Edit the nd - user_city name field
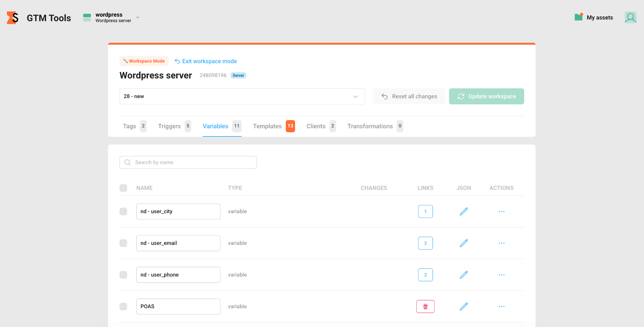The width and height of the screenshot is (644, 327). point(178,211)
